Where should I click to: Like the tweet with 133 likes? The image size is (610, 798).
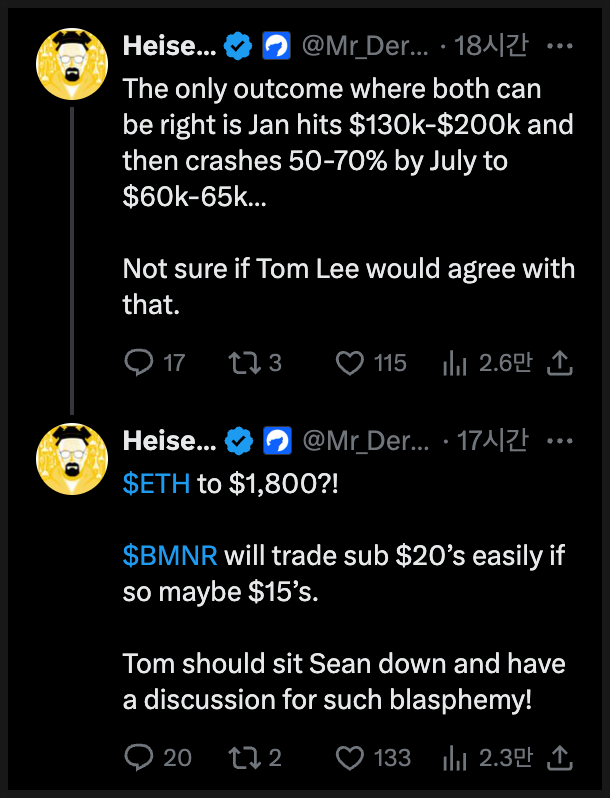click(x=349, y=757)
